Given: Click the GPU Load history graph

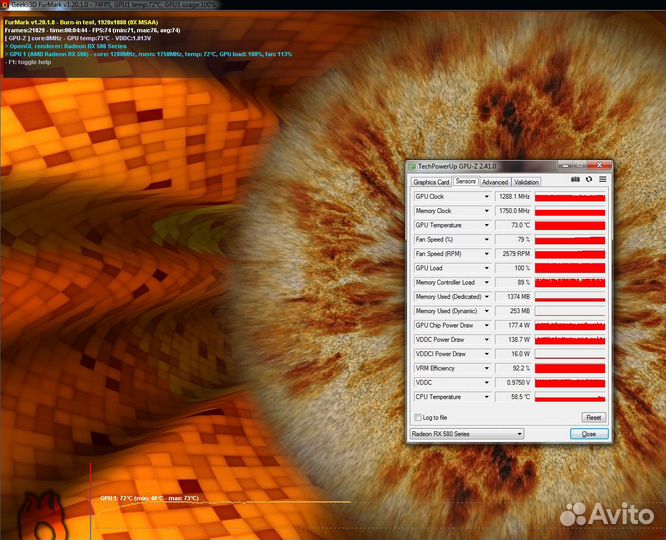Looking at the screenshot, I should pyautogui.click(x=570, y=268).
